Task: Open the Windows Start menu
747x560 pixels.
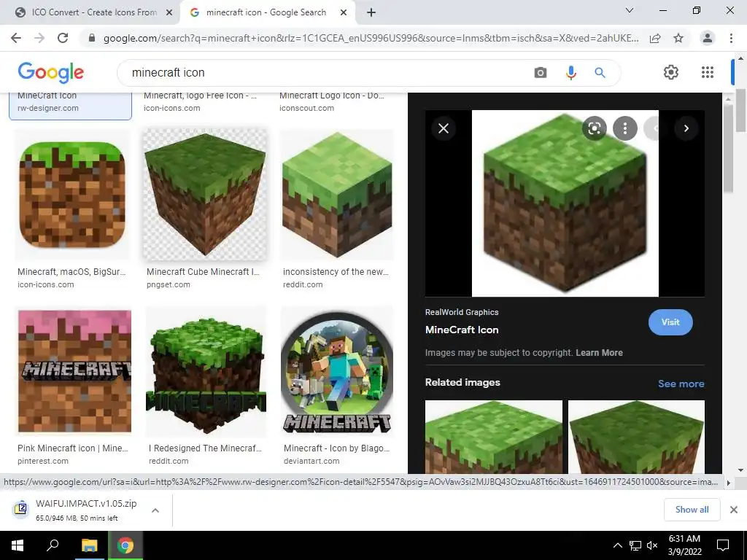Action: (x=18, y=545)
